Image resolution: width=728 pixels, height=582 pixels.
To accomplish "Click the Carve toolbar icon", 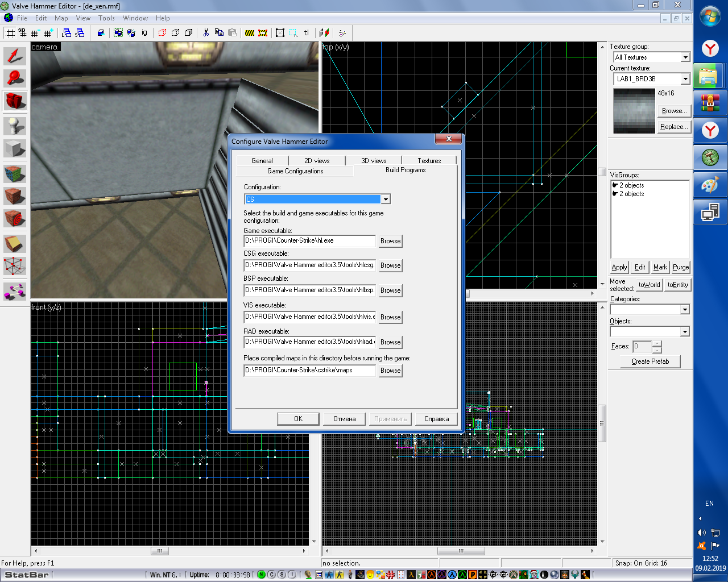I will tap(101, 33).
